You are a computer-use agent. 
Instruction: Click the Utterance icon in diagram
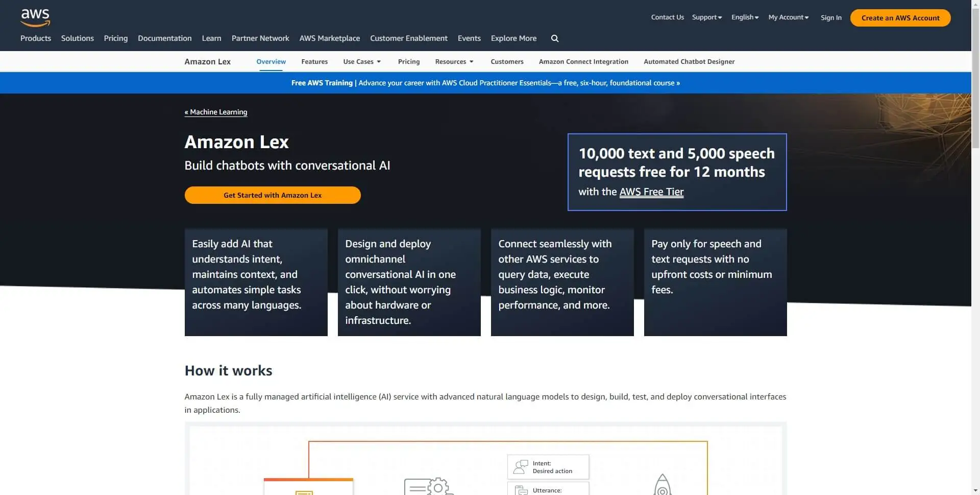click(521, 490)
